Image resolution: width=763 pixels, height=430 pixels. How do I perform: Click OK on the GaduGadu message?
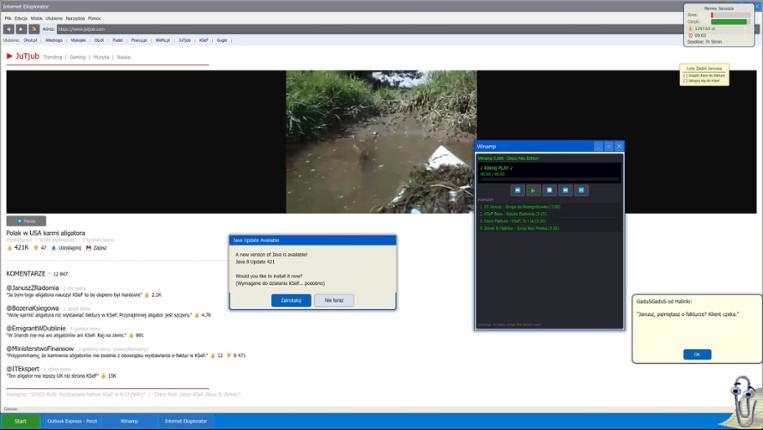[696, 354]
